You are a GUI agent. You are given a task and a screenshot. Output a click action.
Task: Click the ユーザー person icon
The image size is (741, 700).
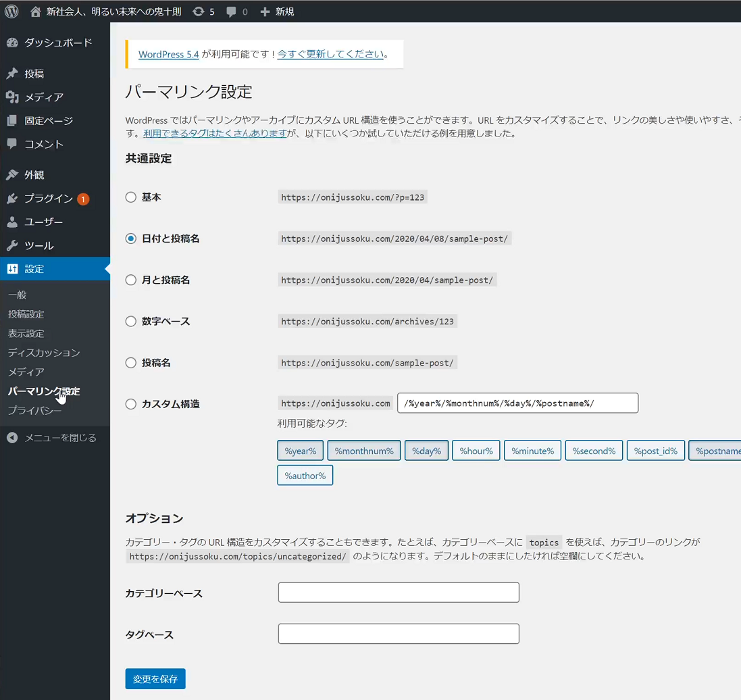12,222
